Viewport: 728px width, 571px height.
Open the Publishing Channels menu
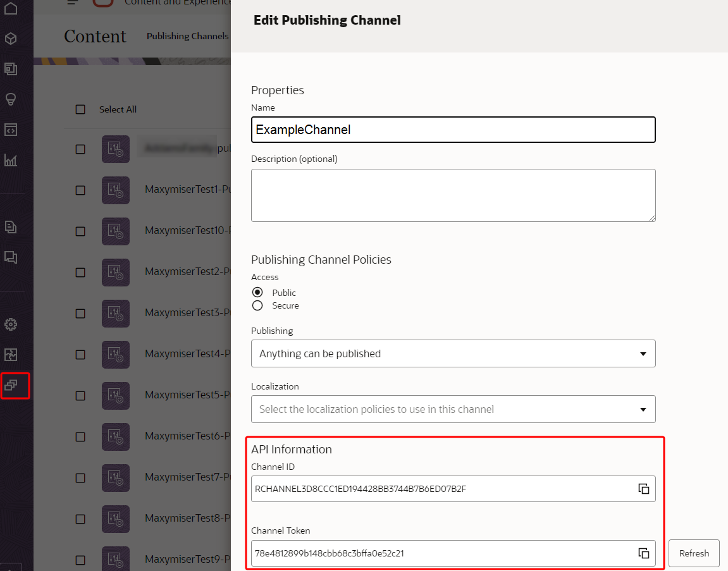pyautogui.click(x=187, y=36)
